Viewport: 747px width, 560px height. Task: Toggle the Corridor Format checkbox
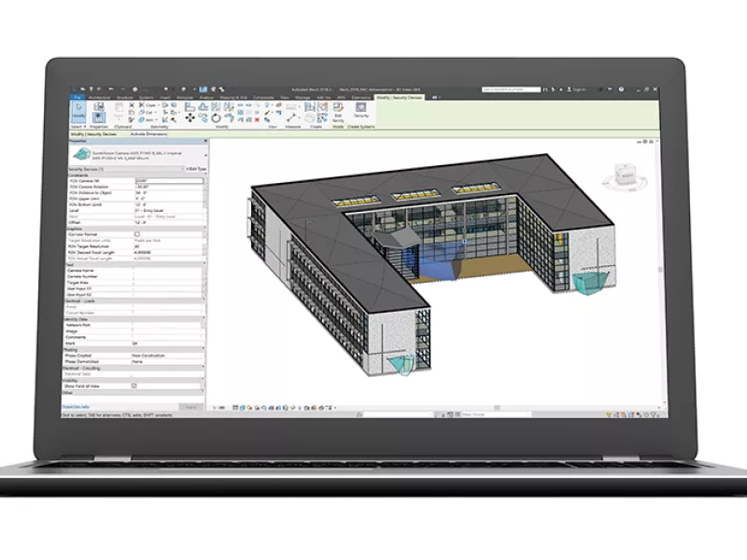click(136, 234)
